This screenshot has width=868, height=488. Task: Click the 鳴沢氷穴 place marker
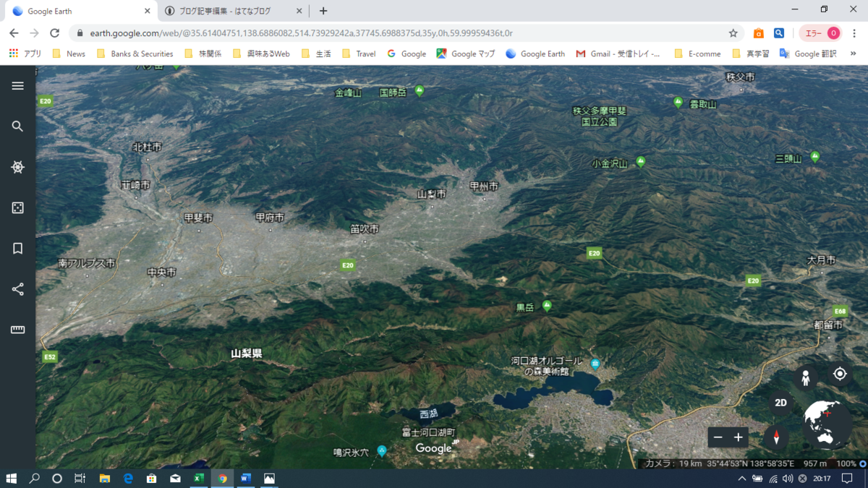coord(382,451)
